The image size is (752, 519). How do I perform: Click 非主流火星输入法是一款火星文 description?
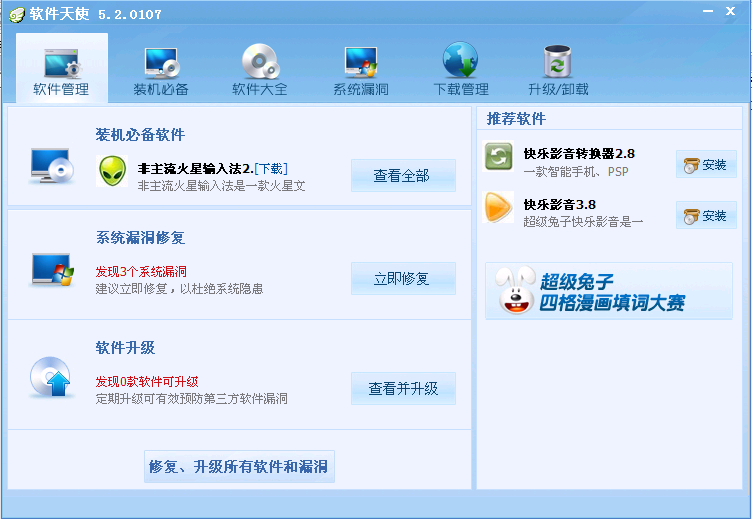pos(222,186)
